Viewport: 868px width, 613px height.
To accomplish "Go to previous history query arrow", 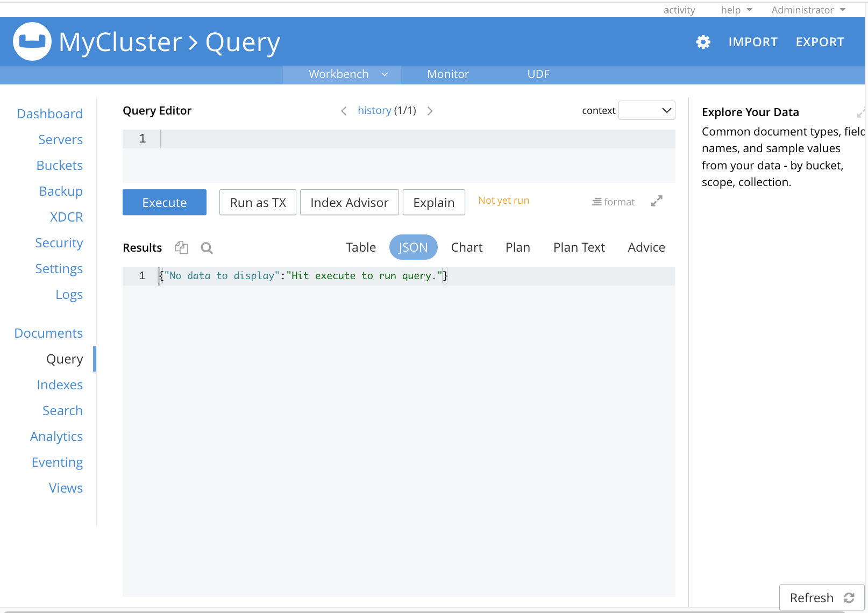I will pos(344,111).
